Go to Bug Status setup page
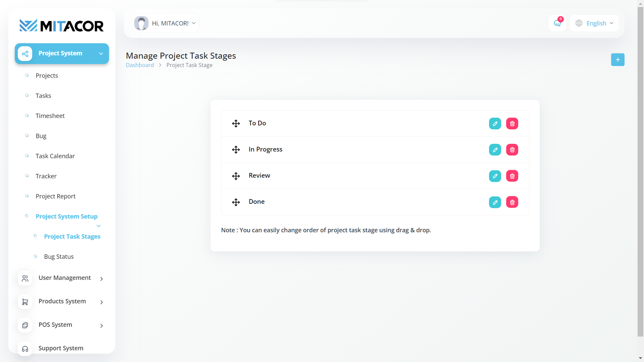Viewport: 644px width, 362px height. (x=59, y=257)
